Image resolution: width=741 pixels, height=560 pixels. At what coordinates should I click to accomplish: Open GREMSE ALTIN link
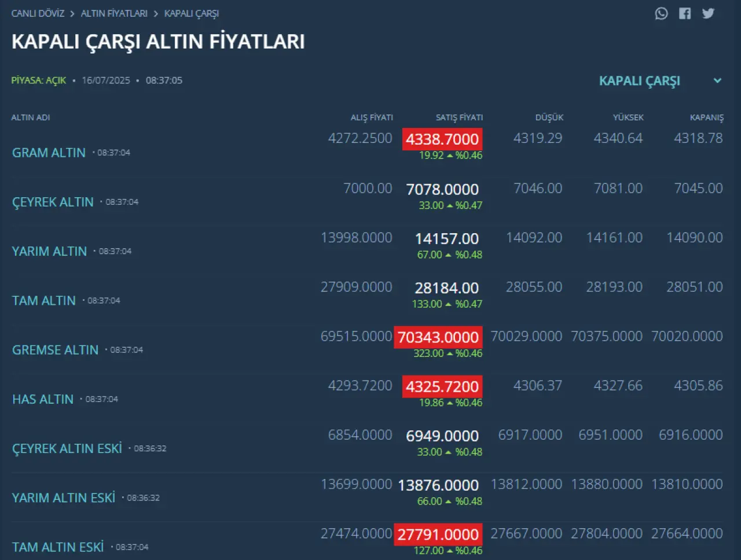[x=55, y=350]
